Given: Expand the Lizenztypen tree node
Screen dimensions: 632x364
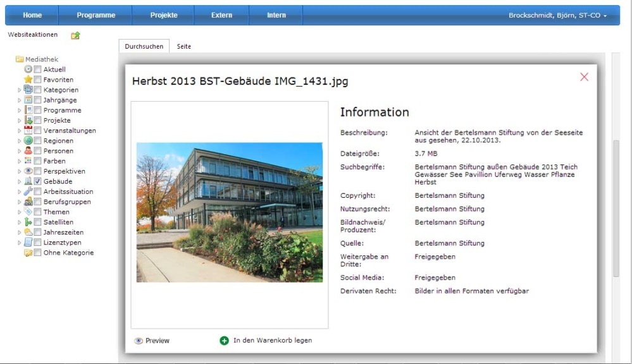Looking at the screenshot, I should [x=19, y=243].
